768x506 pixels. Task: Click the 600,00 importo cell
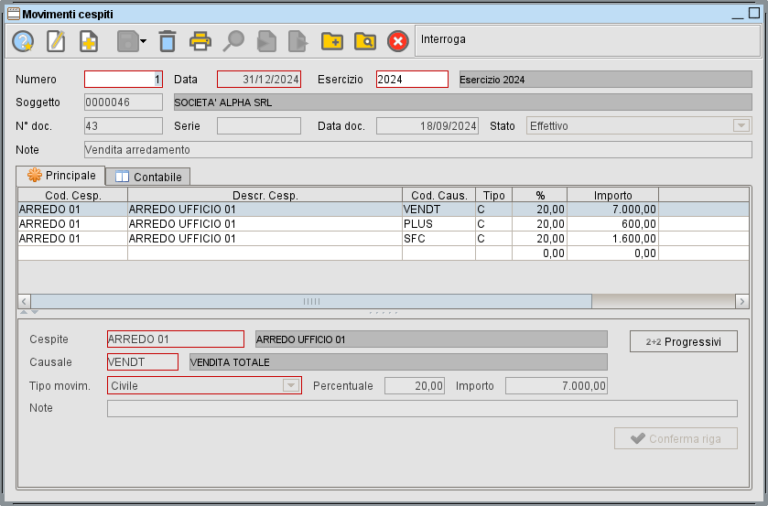613,224
